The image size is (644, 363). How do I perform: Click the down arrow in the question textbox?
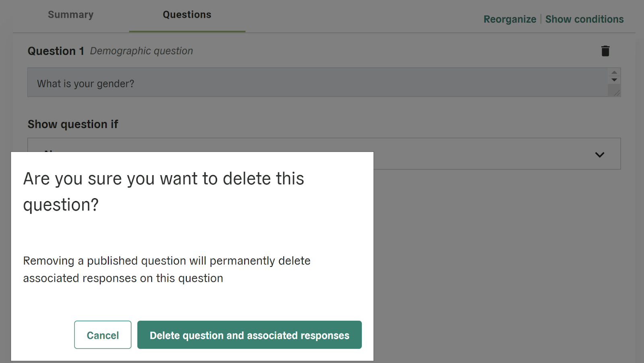coord(614,80)
